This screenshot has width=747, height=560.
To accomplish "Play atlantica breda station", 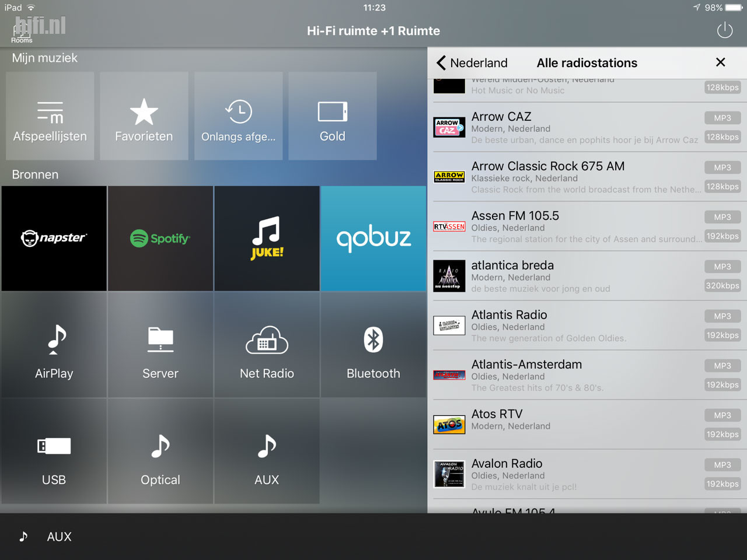I will pyautogui.click(x=587, y=276).
